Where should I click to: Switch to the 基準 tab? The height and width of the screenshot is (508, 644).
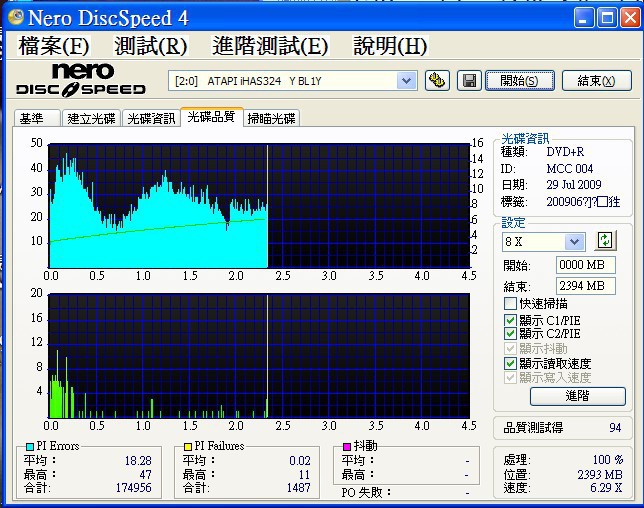tap(37, 119)
